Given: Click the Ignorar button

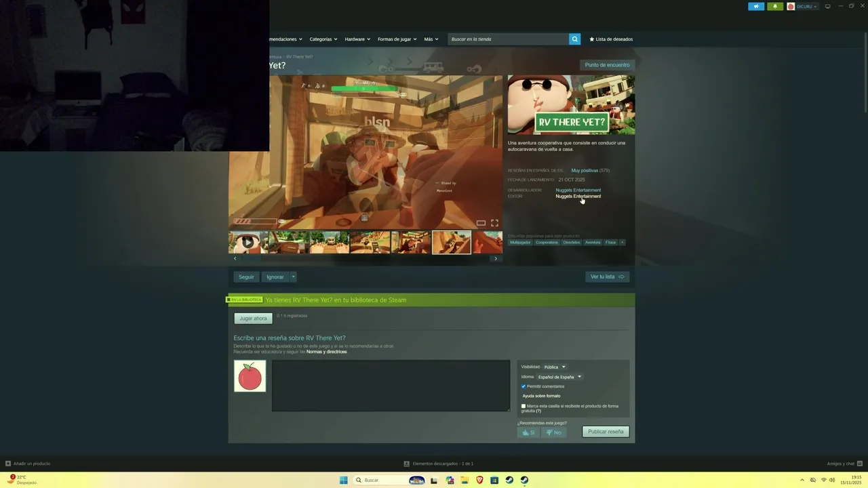Looking at the screenshot, I should point(275,277).
